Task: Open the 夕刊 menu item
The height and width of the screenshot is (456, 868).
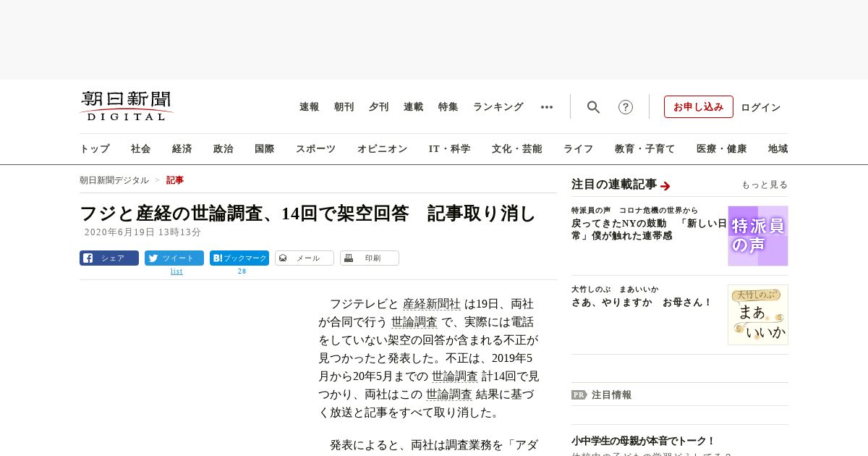Action: coord(379,107)
